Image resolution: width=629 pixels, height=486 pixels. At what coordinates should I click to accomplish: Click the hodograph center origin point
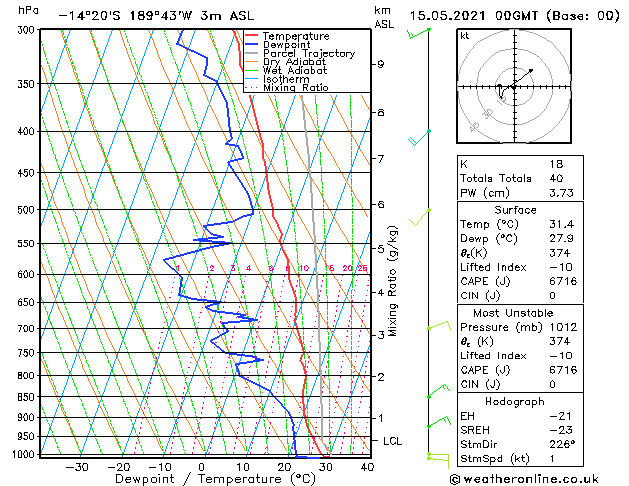click(x=514, y=86)
